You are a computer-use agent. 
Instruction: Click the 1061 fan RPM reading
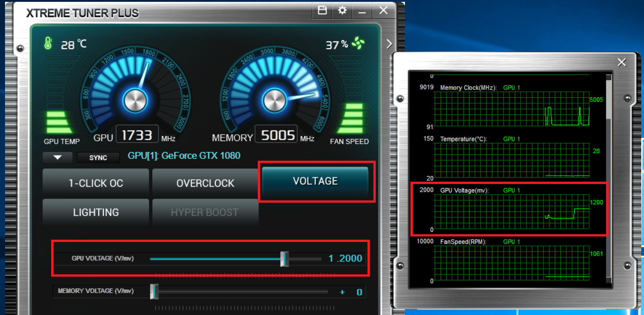coord(596,253)
